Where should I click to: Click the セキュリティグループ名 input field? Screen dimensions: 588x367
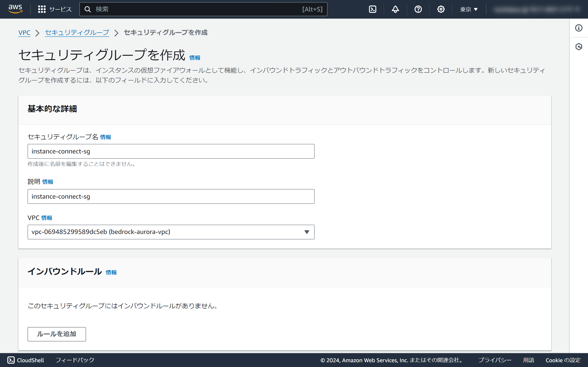(171, 151)
